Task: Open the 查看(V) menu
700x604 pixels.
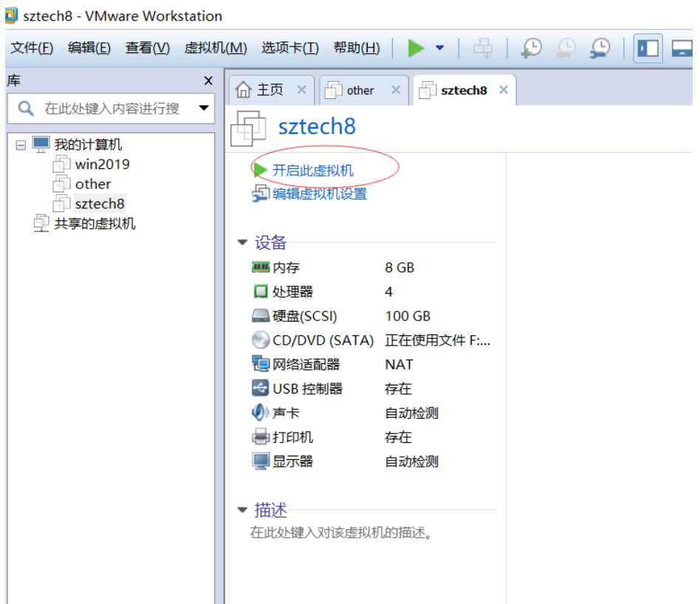Action: (148, 48)
